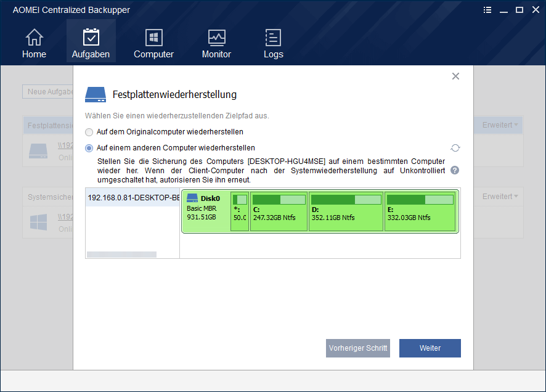Maximize the AOMEI Centralized Backupper window
Image resolution: width=546 pixels, height=392 pixels.
point(520,10)
